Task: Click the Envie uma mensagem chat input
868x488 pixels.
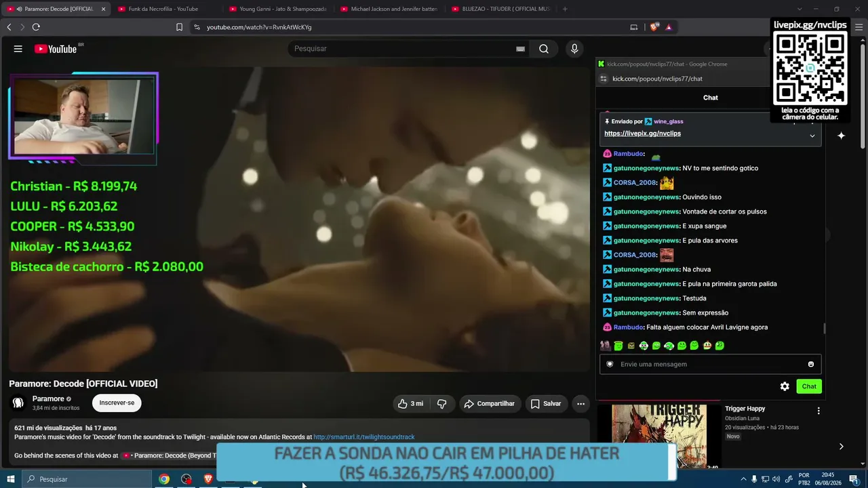Action: tap(710, 364)
